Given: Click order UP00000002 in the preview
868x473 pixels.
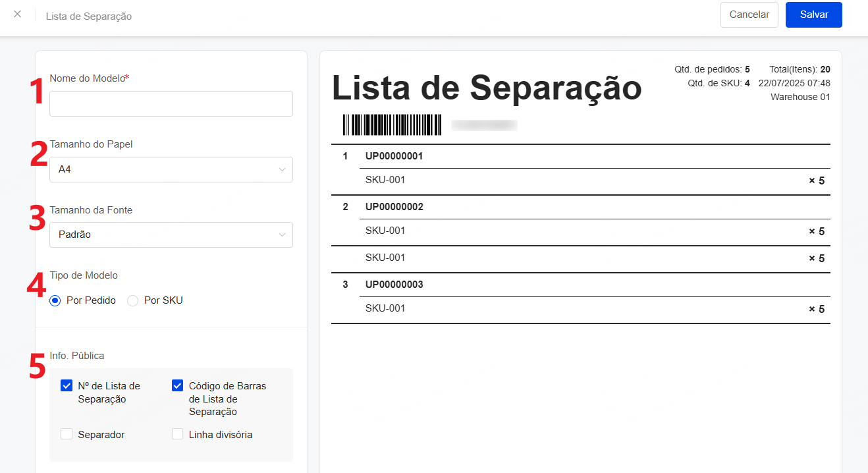Looking at the screenshot, I should click(x=394, y=207).
